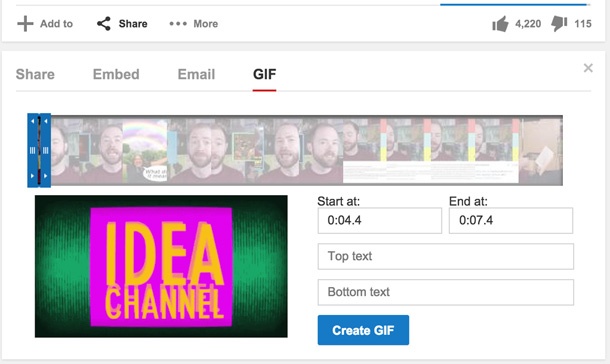Switch to the Share tab
The width and height of the screenshot is (610, 364).
pyautogui.click(x=35, y=74)
